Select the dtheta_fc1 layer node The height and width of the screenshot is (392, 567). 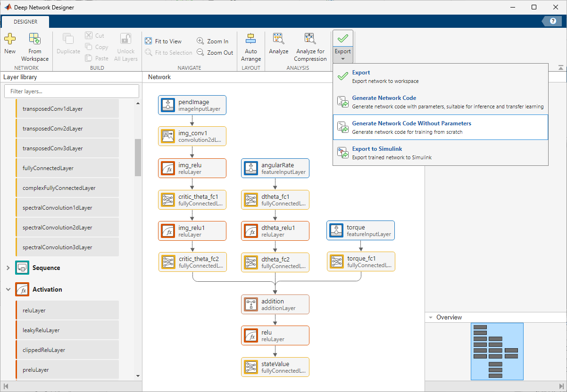275,200
